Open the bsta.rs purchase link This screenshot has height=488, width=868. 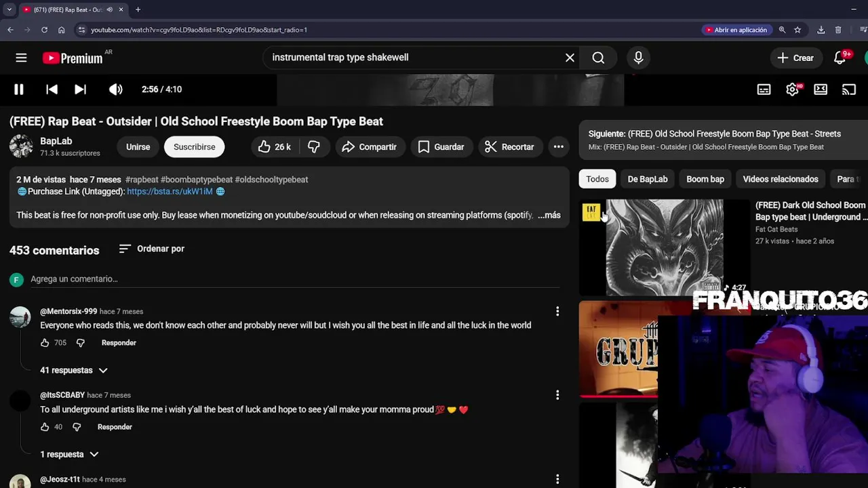tap(170, 192)
